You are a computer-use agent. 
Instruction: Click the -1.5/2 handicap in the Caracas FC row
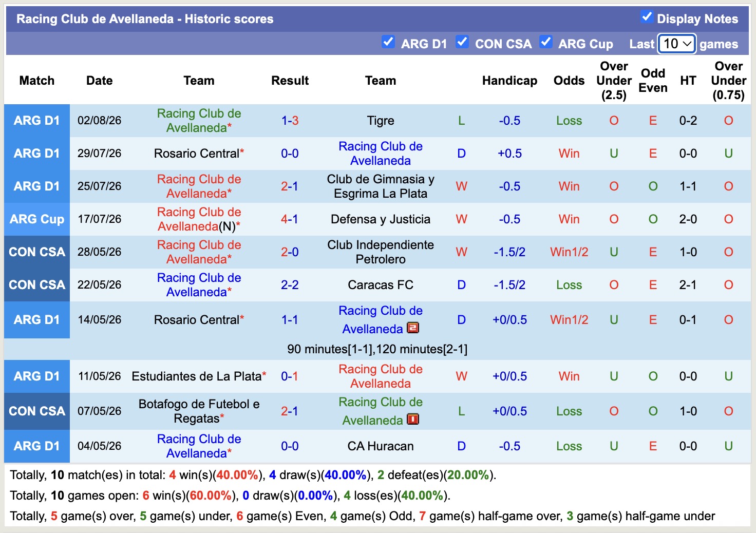pos(509,285)
